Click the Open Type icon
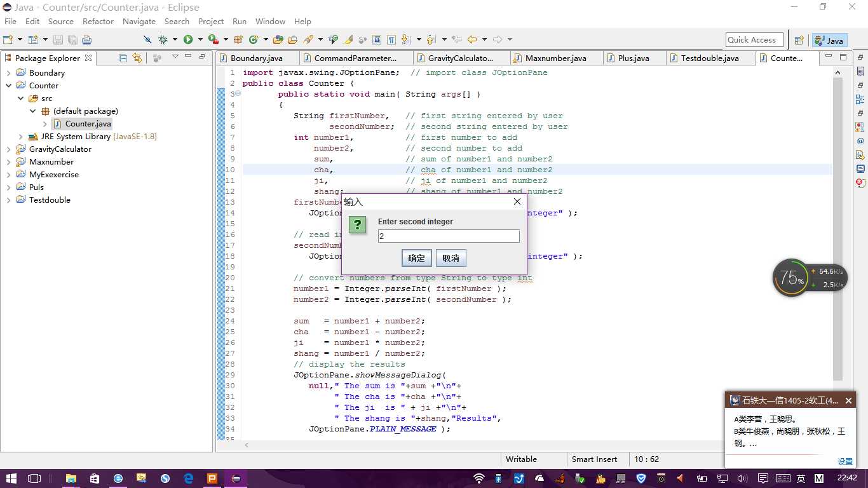868x488 pixels. coord(278,39)
